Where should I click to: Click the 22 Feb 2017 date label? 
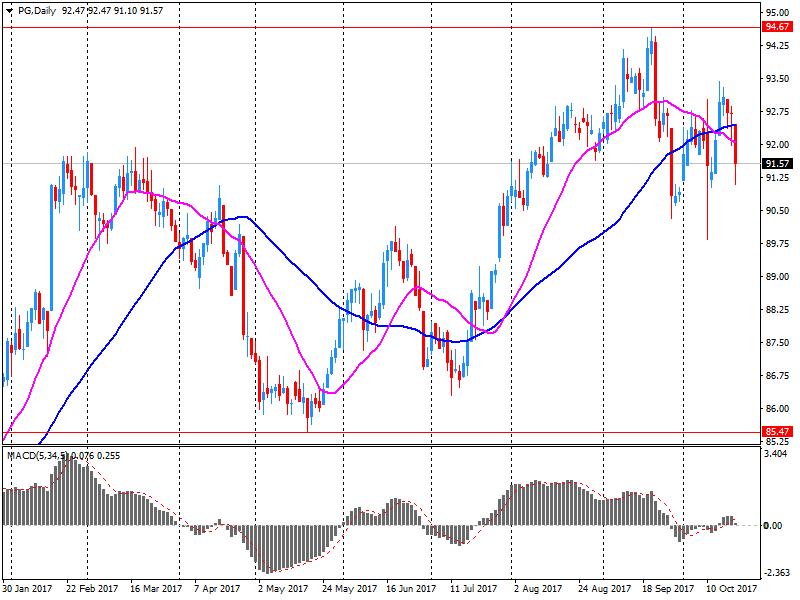92,589
